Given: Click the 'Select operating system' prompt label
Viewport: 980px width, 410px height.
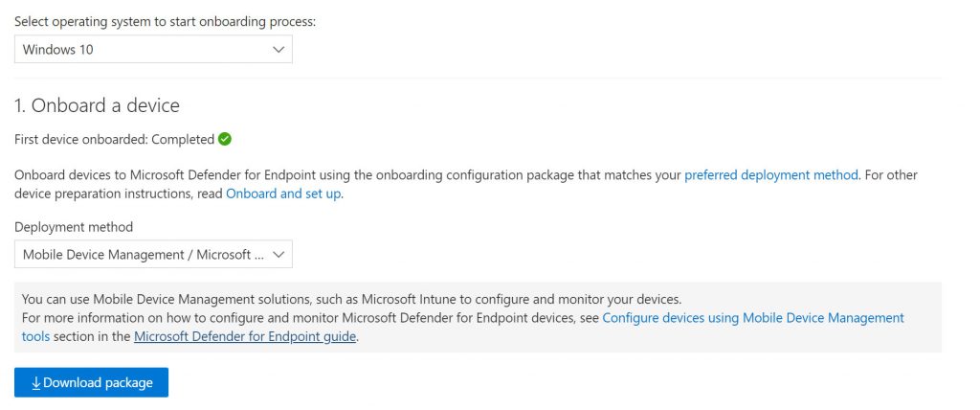Looking at the screenshot, I should [165, 21].
